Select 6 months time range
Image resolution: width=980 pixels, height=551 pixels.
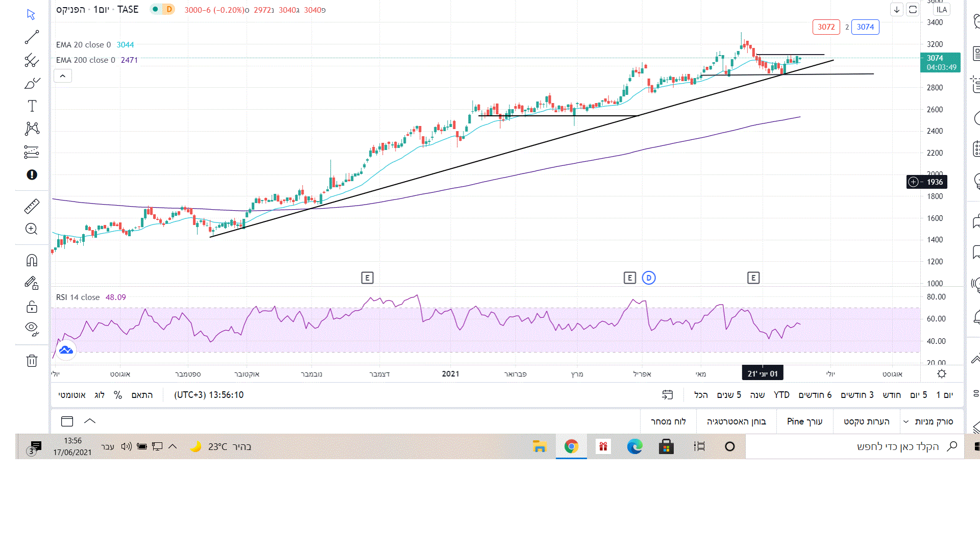coord(815,395)
